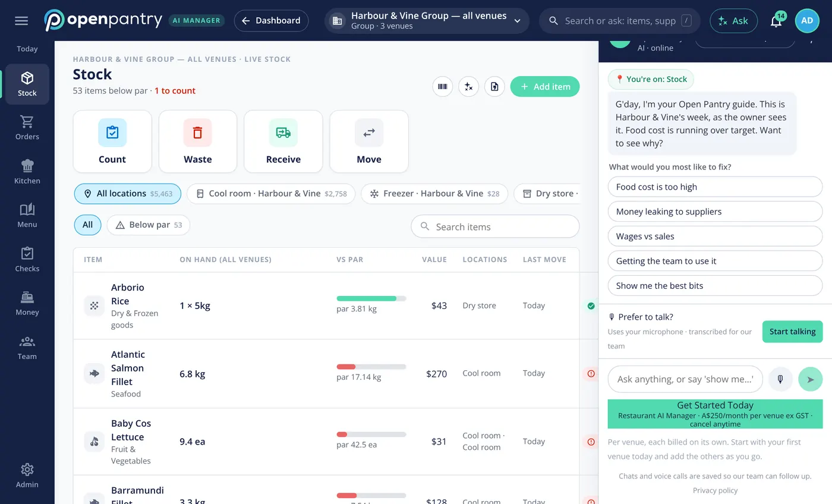The height and width of the screenshot is (504, 832).
Task: Select the All items filter
Action: [x=88, y=225]
